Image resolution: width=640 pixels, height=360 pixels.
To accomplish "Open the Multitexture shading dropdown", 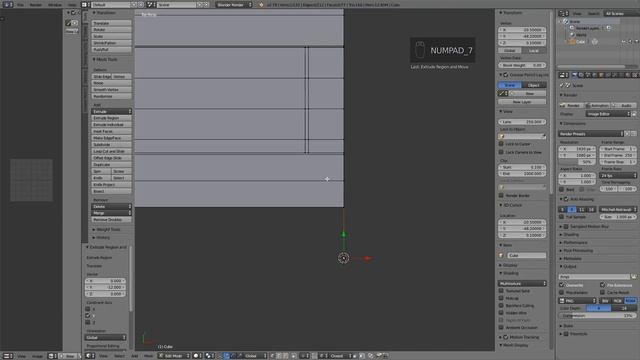I will coord(522,284).
